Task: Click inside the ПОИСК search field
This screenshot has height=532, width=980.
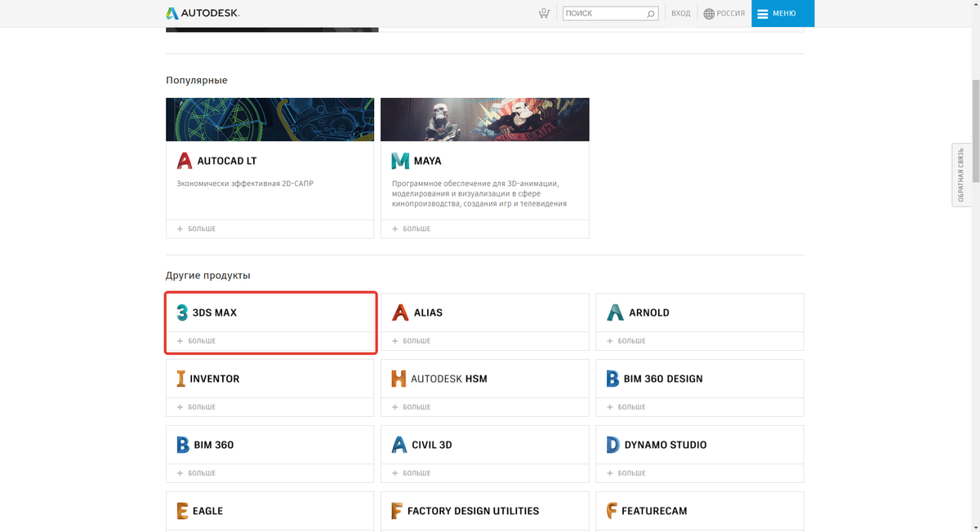Action: tap(606, 13)
